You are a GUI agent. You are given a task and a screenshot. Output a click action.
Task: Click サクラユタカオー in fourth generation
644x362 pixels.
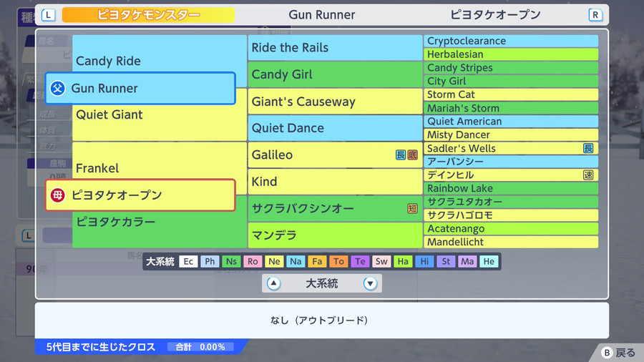511,202
